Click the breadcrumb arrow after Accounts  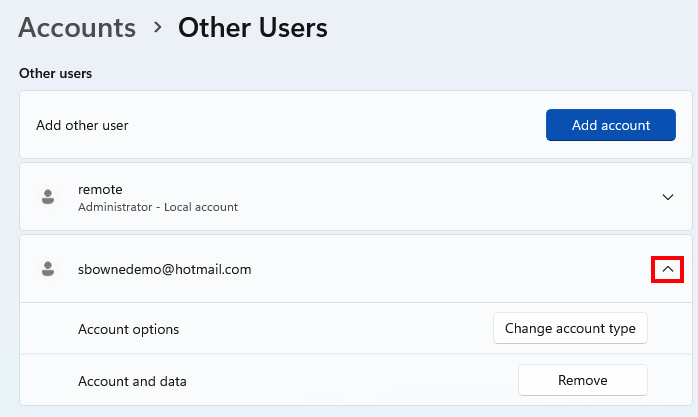click(157, 28)
